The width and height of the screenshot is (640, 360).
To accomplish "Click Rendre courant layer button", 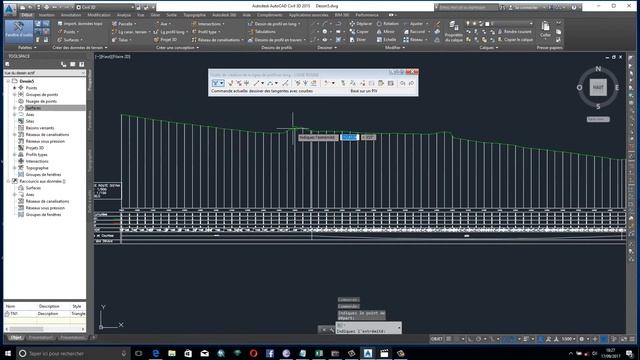I will tap(515, 31).
